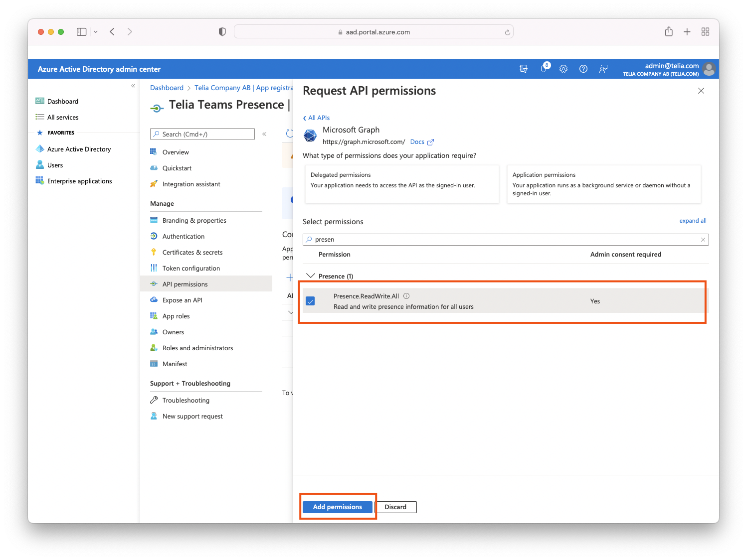Open notifications bell icon
This screenshot has width=747, height=560.
point(544,69)
